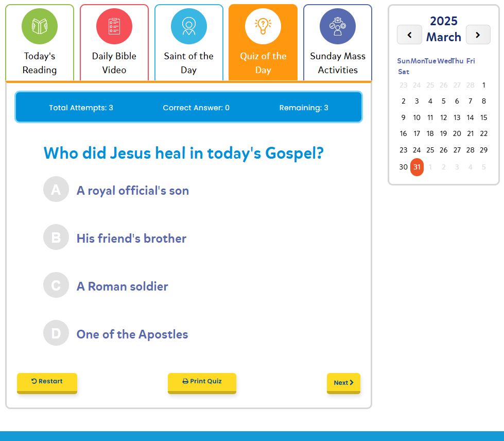
Task: Go to Next quiz question
Action: (x=343, y=383)
